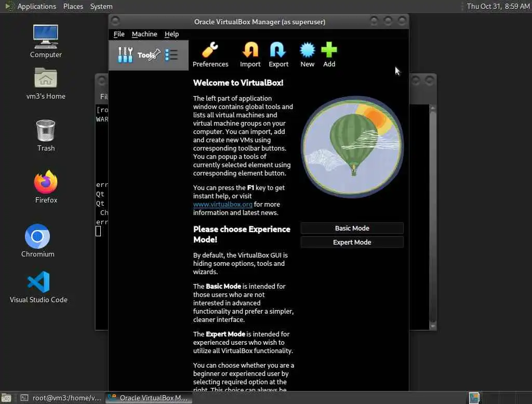The height and width of the screenshot is (404, 532).
Task: Select the Tools item icon
Action: point(125,55)
